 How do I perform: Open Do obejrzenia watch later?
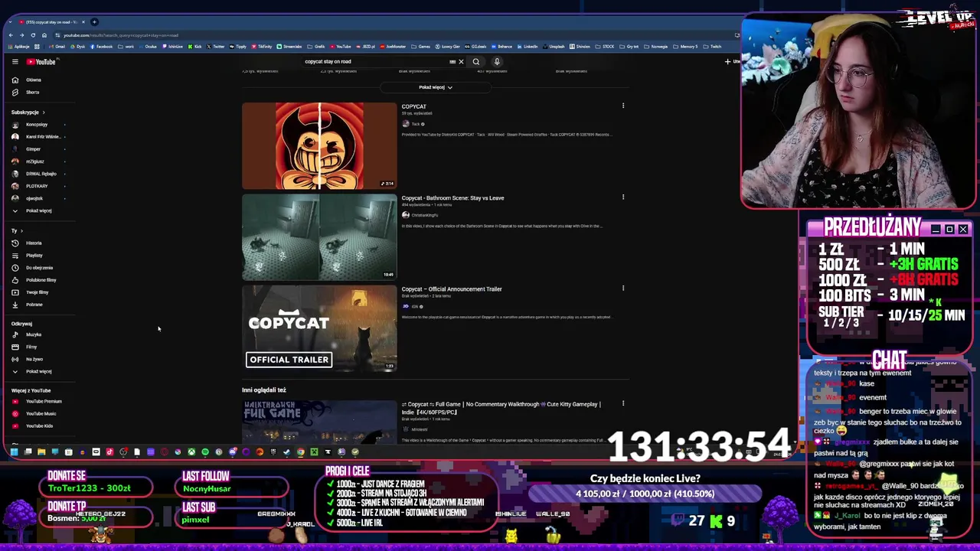(x=39, y=268)
